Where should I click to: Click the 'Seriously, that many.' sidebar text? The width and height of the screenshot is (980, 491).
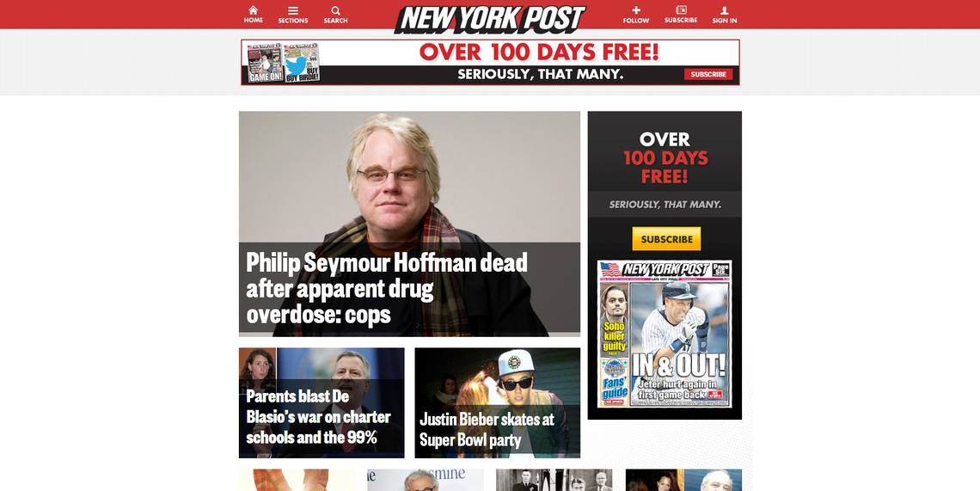[x=665, y=205]
